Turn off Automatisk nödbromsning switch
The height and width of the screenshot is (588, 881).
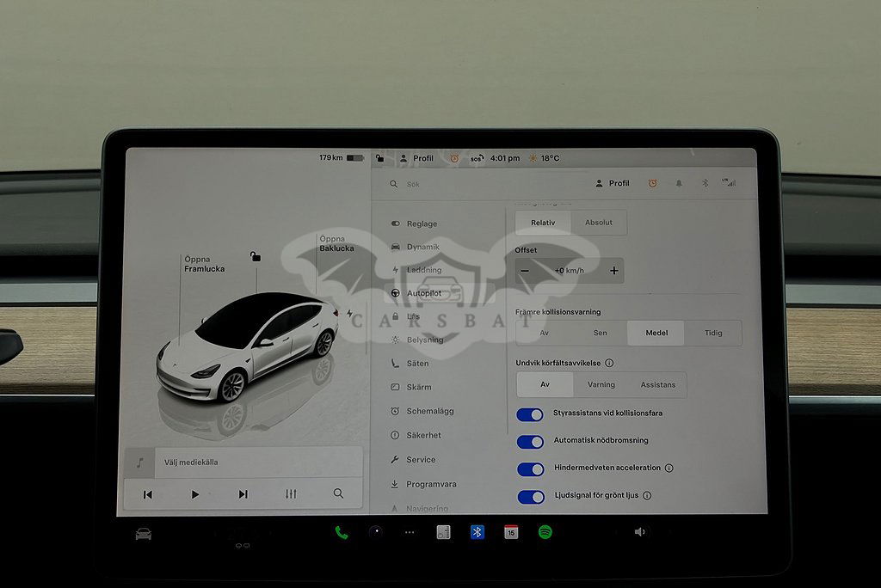point(530,442)
